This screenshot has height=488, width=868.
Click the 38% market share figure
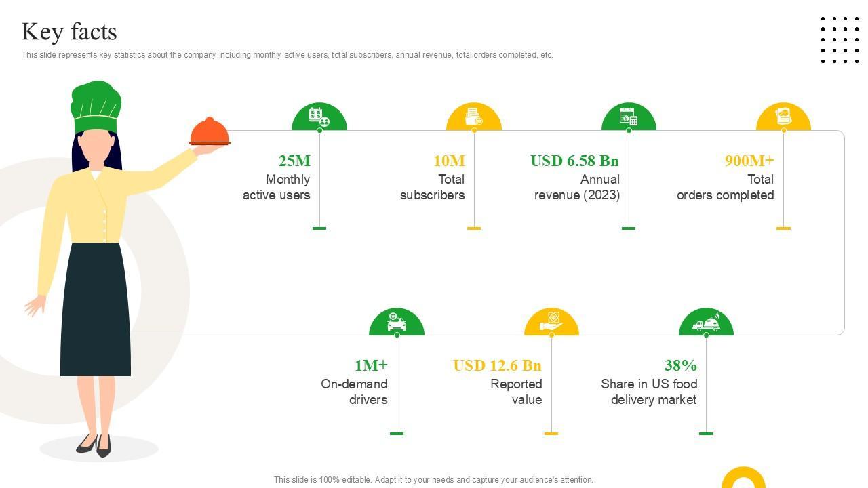click(x=680, y=365)
